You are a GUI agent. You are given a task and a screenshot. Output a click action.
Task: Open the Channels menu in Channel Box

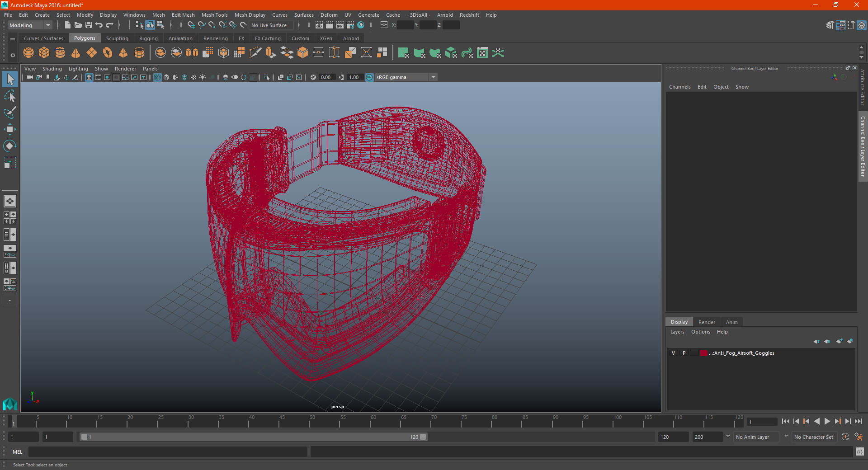click(679, 87)
